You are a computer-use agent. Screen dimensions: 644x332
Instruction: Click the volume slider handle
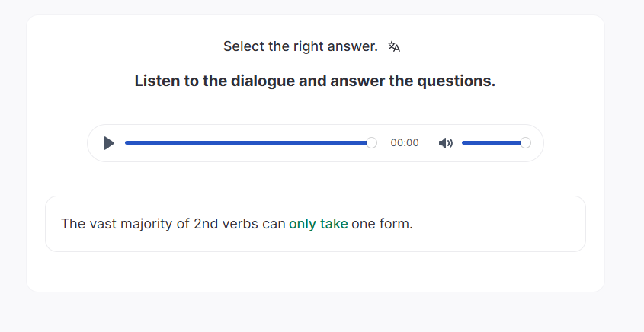(x=525, y=143)
